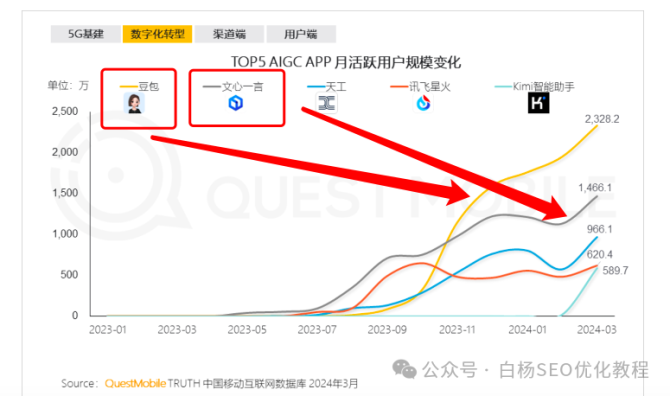Toggle the 讯飞星火 legend label
The image size is (670, 396).
(x=430, y=87)
